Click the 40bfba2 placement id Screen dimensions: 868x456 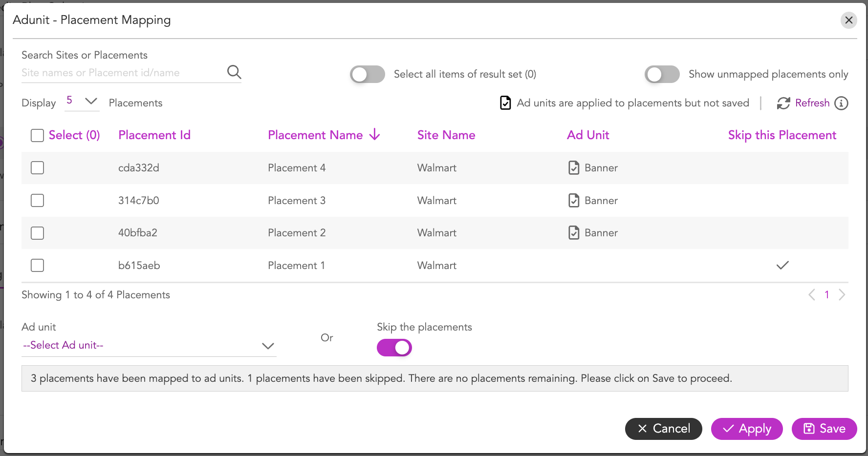pos(138,232)
